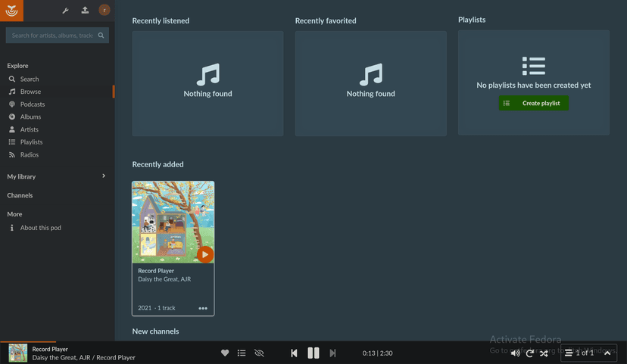This screenshot has height=364, width=627.
Task: Go to Albums in sidebar
Action: click(30, 117)
